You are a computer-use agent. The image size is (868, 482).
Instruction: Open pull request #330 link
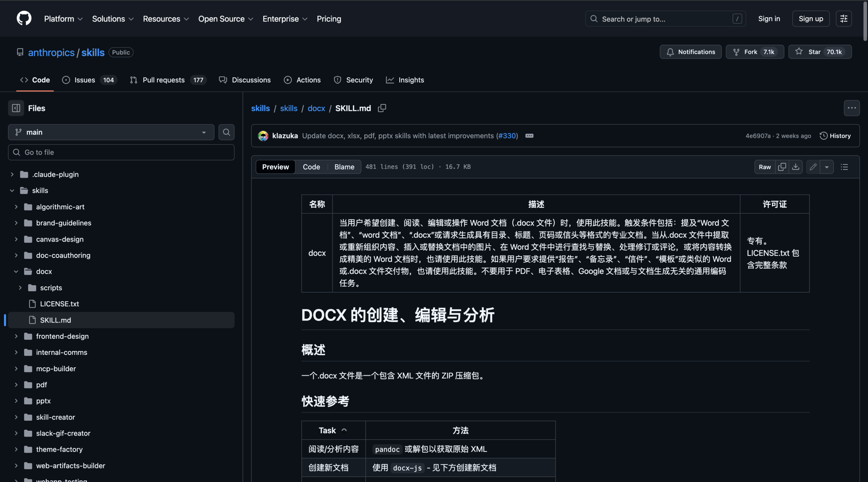point(507,135)
